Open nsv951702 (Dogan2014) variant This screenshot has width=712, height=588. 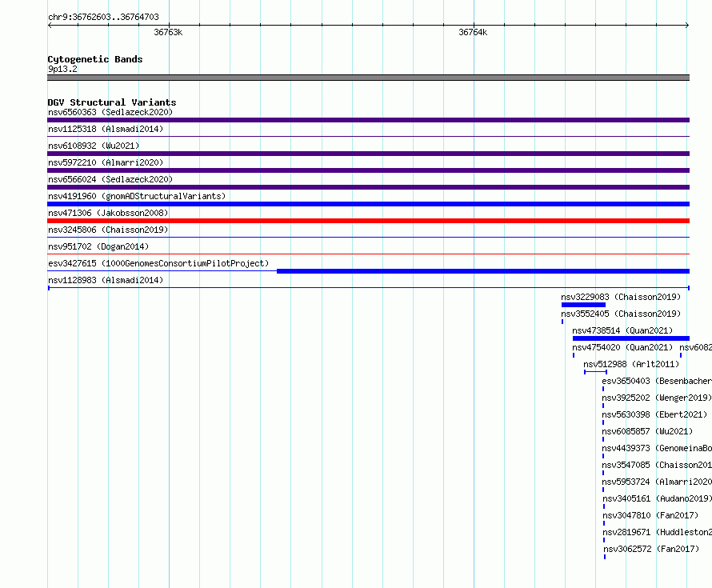point(98,246)
